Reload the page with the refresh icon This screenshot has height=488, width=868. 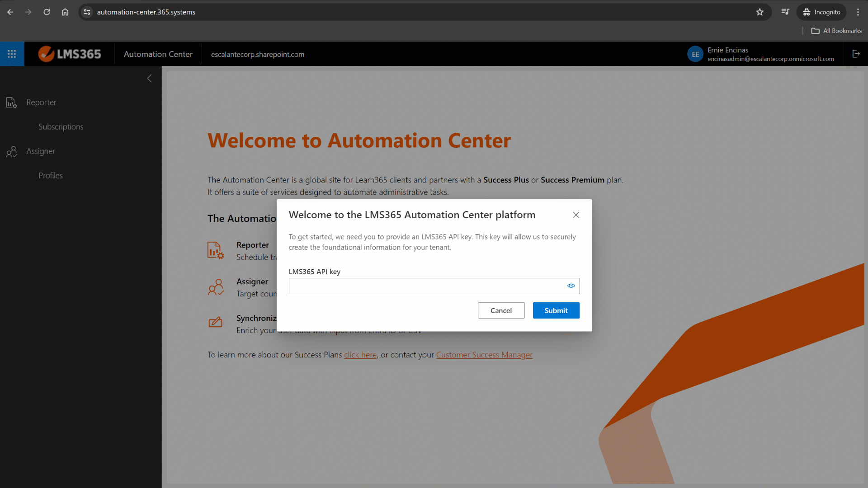[47, 12]
